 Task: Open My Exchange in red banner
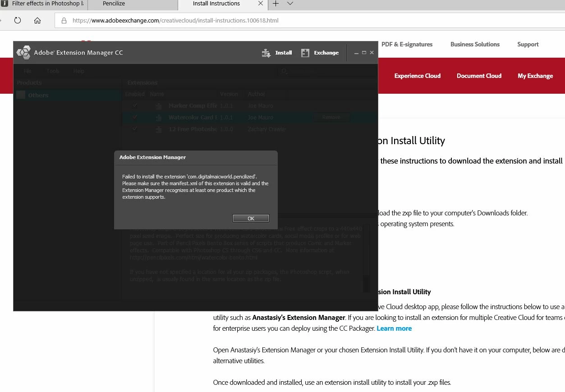(535, 76)
